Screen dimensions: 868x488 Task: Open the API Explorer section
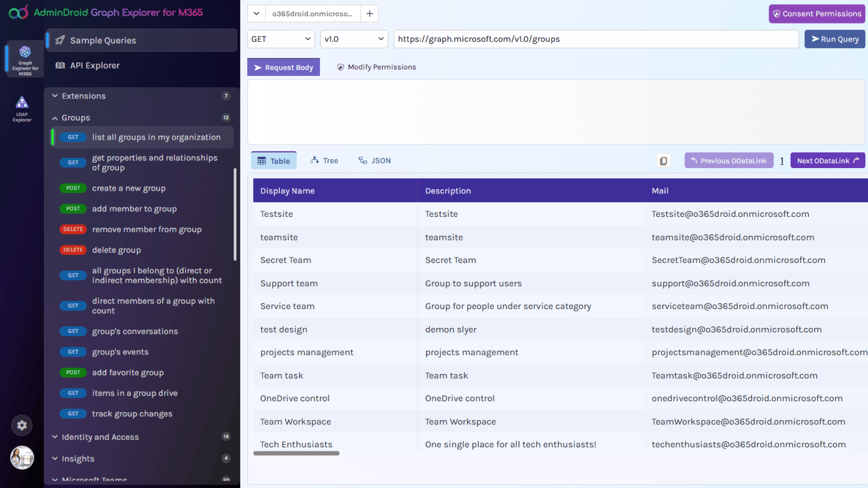94,65
